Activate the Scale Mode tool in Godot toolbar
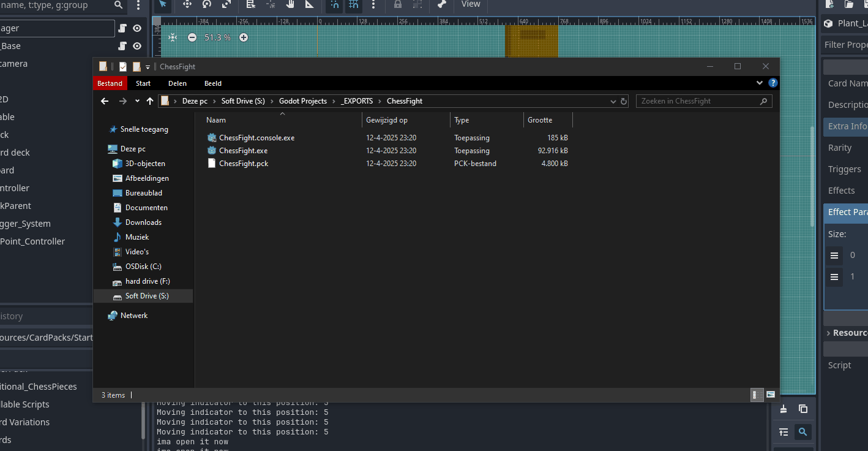This screenshot has width=868, height=451. click(x=226, y=4)
